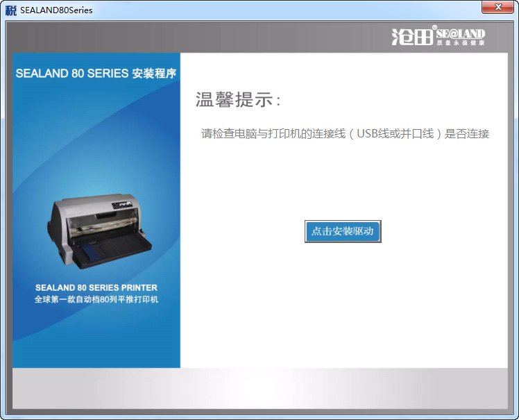Click the SEALAND 80 SERIES 安装程序 heading
The height and width of the screenshot is (420, 519).
click(x=96, y=74)
